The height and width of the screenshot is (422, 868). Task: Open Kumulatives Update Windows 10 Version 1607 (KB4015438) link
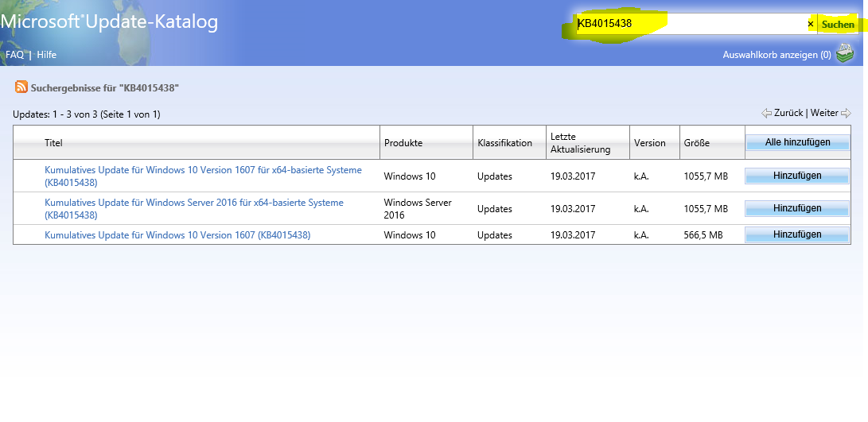(x=177, y=235)
